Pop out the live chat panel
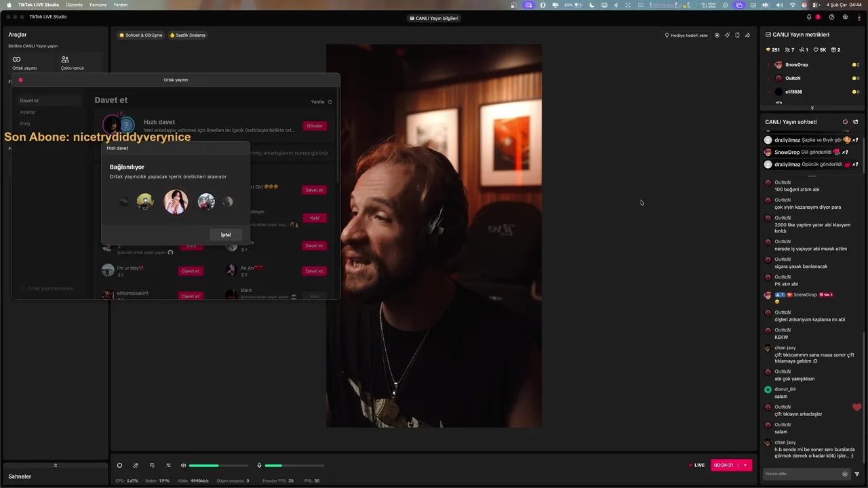The image size is (868, 488). [855, 122]
